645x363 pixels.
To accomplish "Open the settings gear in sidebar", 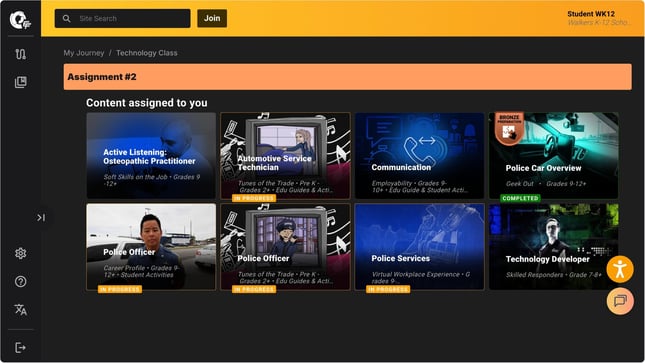I will (x=21, y=254).
